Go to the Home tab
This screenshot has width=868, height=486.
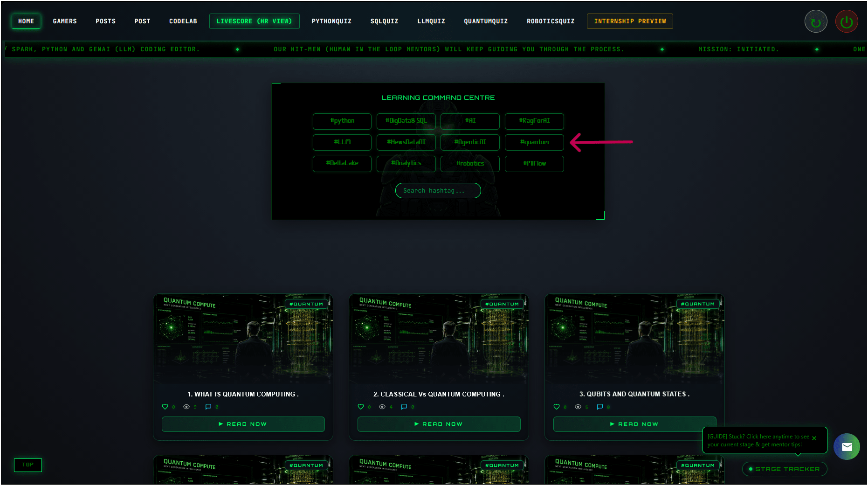[26, 21]
